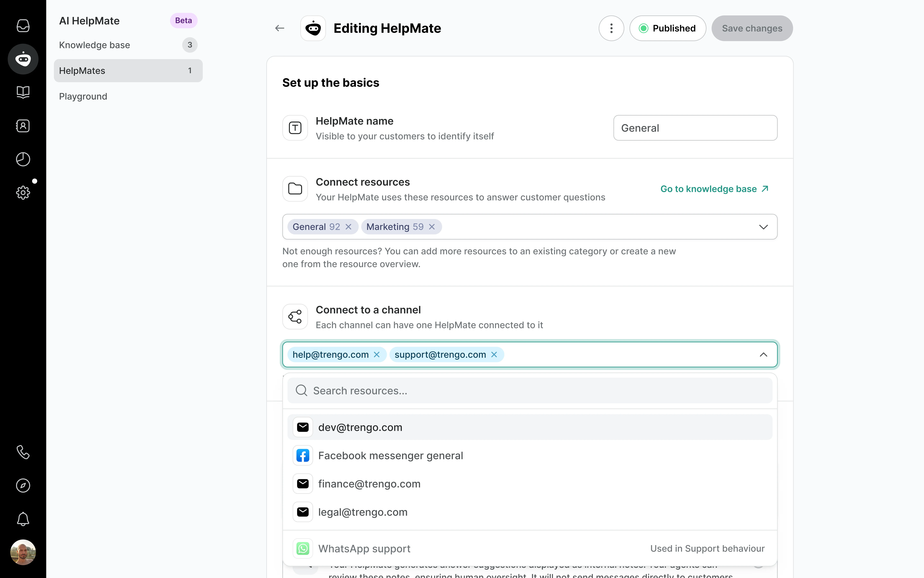
Task: Focus the Search resources field
Action: tap(530, 390)
